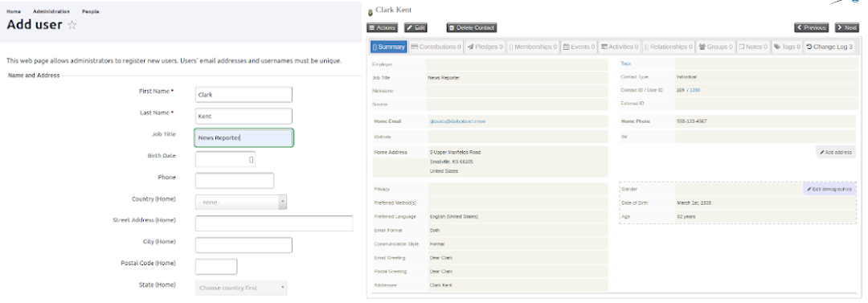Click the Addressee value Clark Kent
Viewport: 868px width, 303px height.
click(x=440, y=285)
